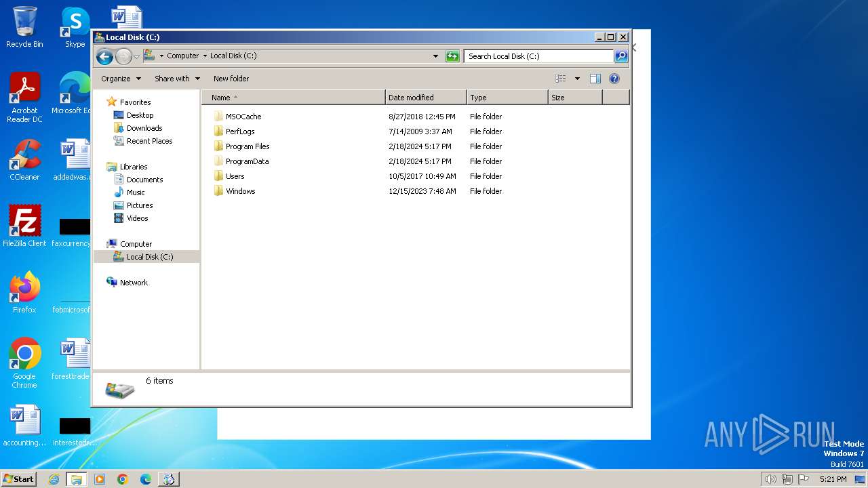Click the accounting Word document on the desktop
The width and height of the screenshot is (868, 488).
(24, 426)
